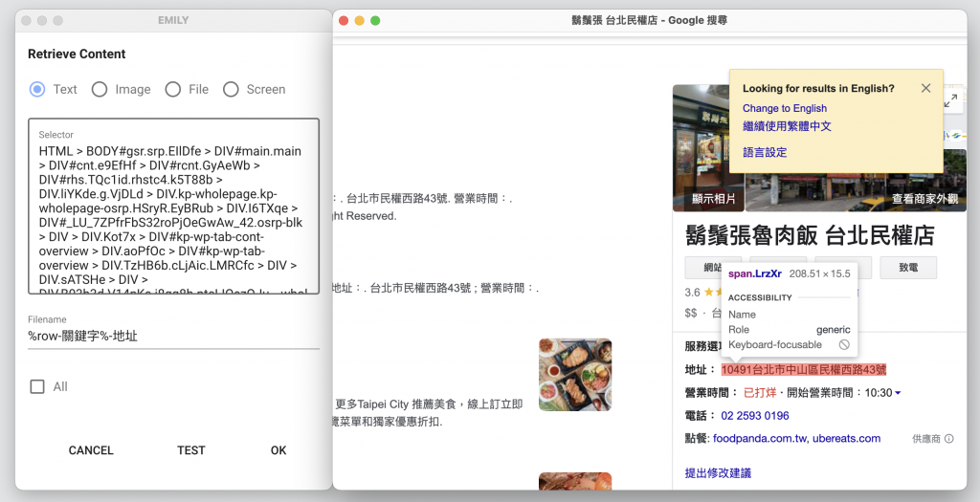Image resolution: width=980 pixels, height=502 pixels.
Task: Open 語言設定 link
Action: pyautogui.click(x=765, y=152)
